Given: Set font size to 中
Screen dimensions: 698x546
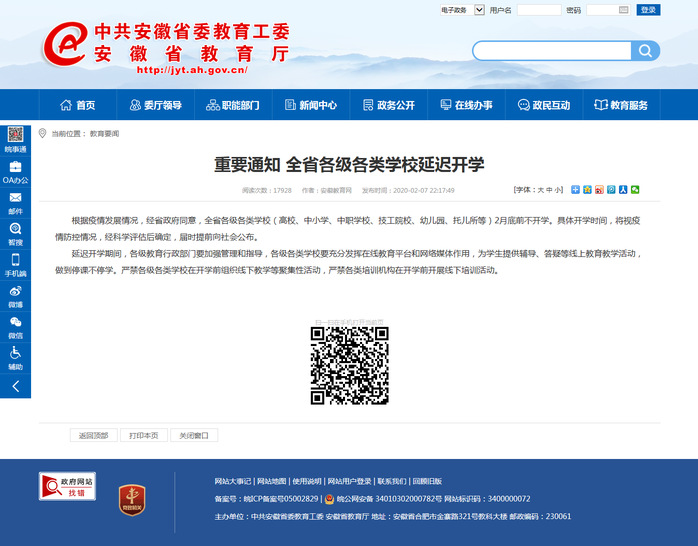Looking at the screenshot, I should click(x=549, y=190).
